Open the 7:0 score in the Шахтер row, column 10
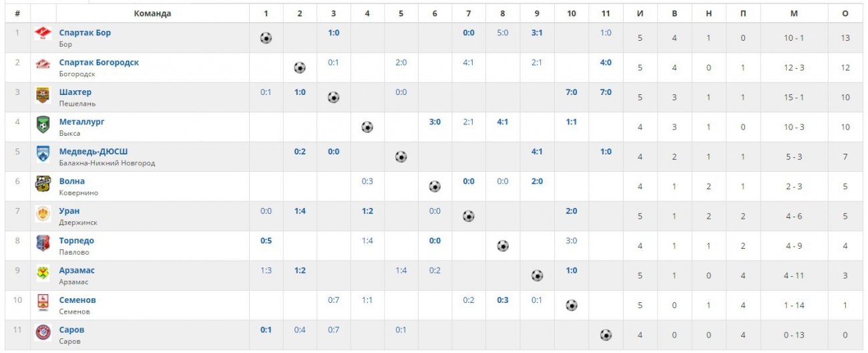The width and height of the screenshot is (868, 353). [571, 92]
